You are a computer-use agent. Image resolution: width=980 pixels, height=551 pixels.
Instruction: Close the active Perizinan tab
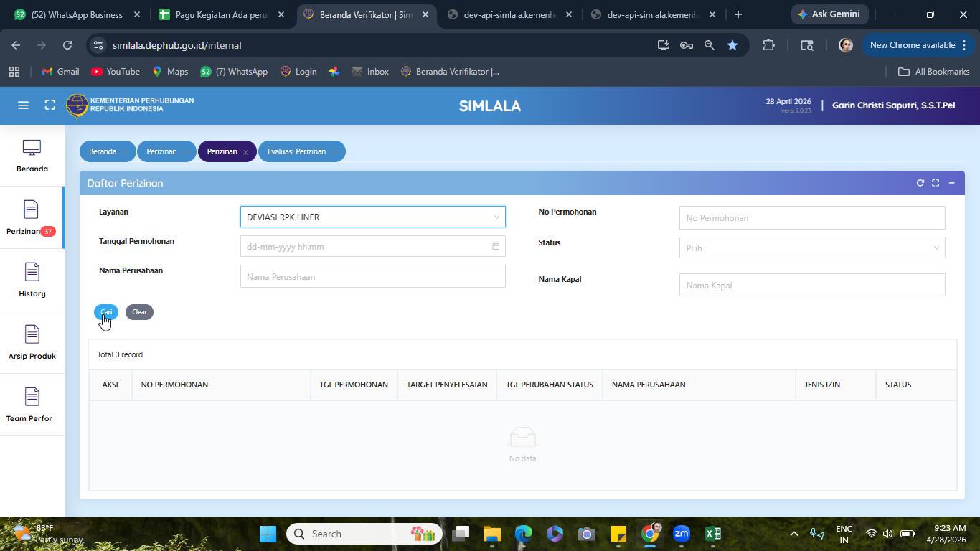(x=245, y=152)
